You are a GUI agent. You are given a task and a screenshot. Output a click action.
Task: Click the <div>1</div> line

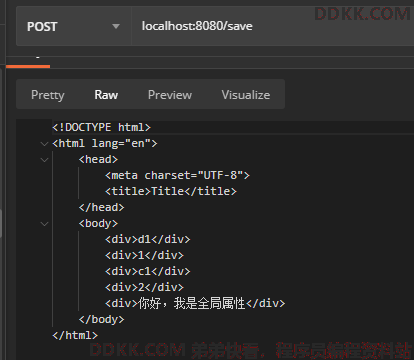point(144,255)
